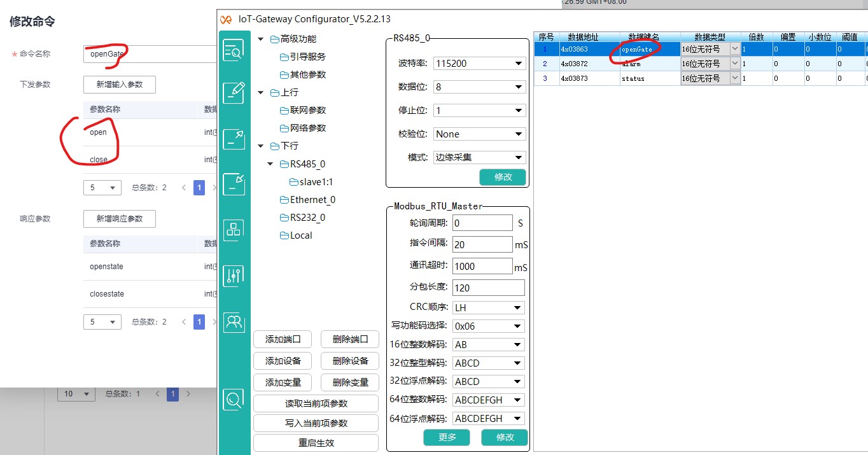Click the 添加变量 button

coord(283,382)
